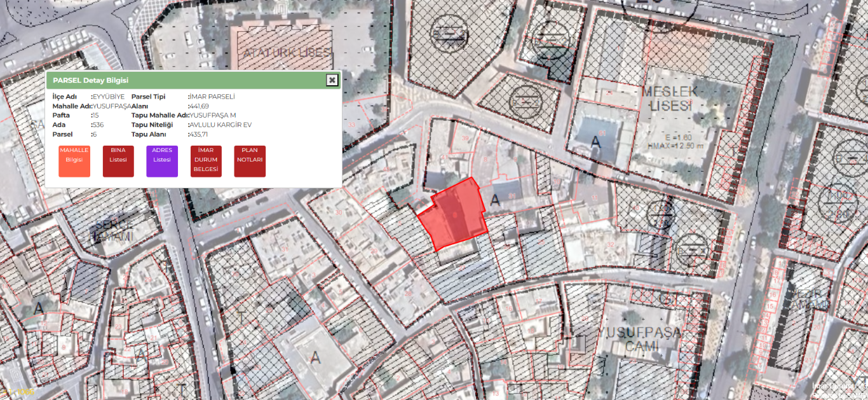Click the İMAR PARSELİ parcel type value

pyautogui.click(x=213, y=97)
